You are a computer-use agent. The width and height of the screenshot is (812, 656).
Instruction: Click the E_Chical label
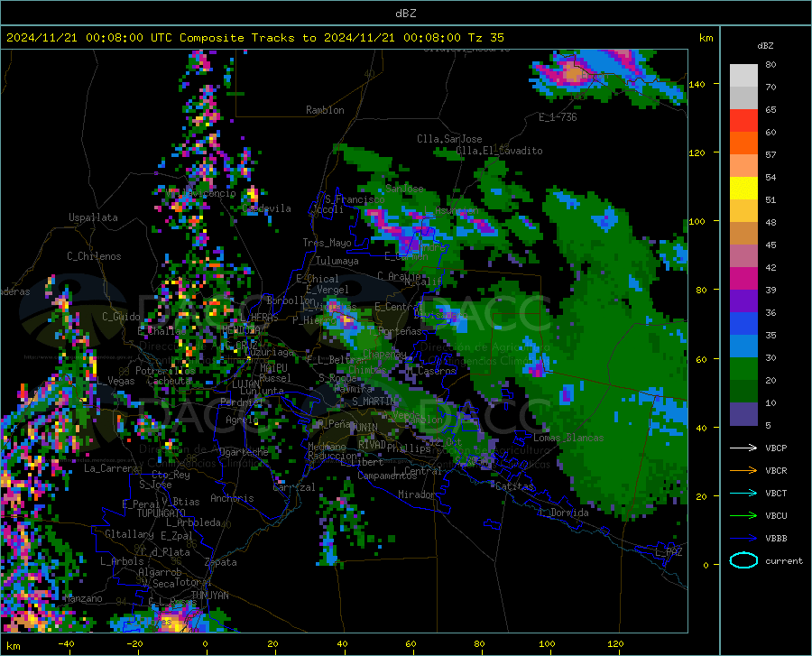[x=317, y=279]
